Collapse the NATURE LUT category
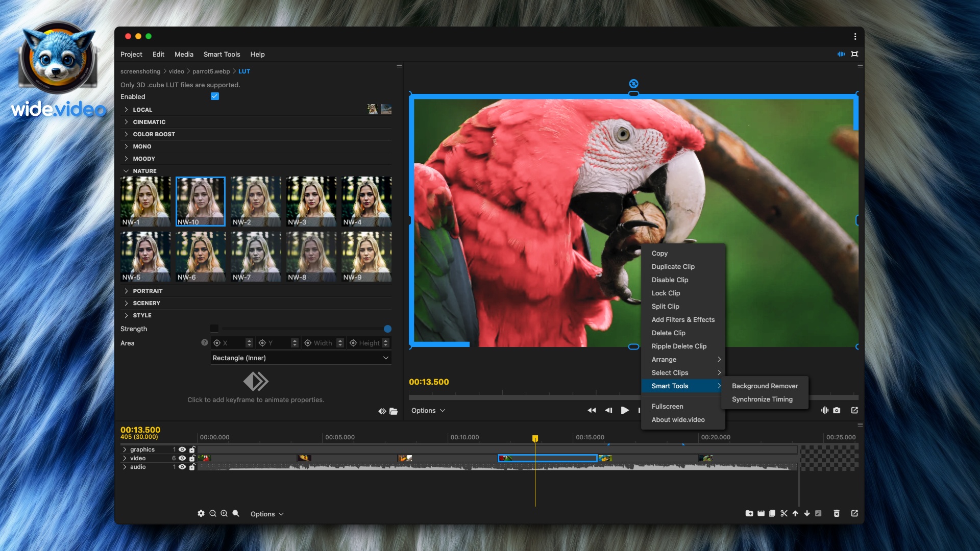Screen dimensions: 980x551 (256, 171)
